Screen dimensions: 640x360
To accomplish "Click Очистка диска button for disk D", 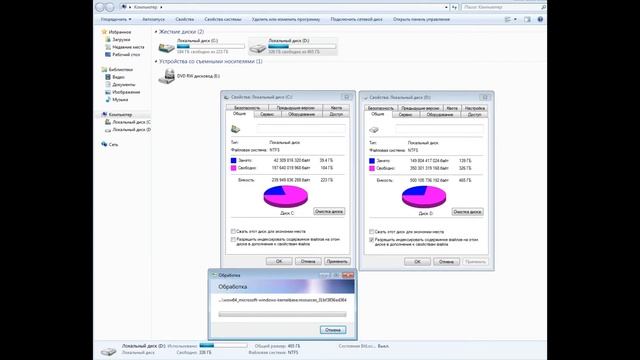I will tap(467, 212).
